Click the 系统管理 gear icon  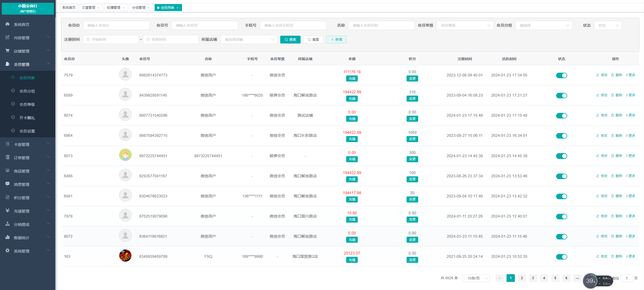tap(8, 251)
